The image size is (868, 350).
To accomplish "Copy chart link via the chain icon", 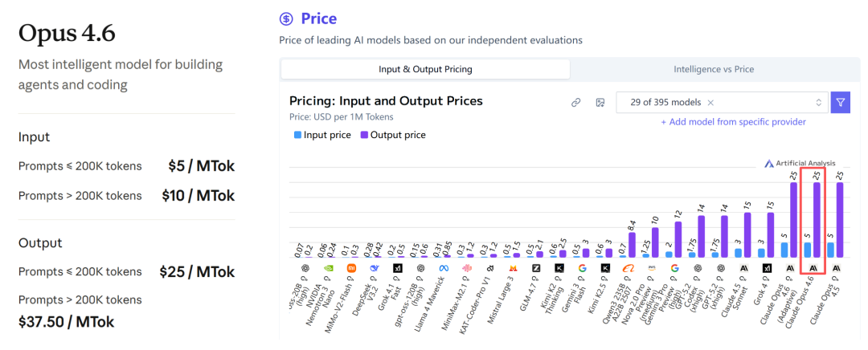I will (x=575, y=103).
